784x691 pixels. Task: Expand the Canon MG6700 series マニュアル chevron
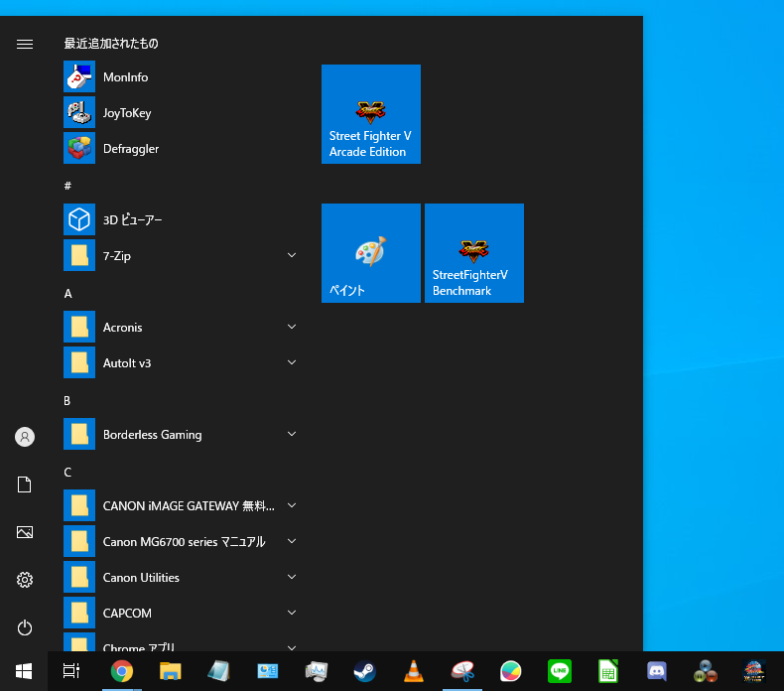point(292,541)
